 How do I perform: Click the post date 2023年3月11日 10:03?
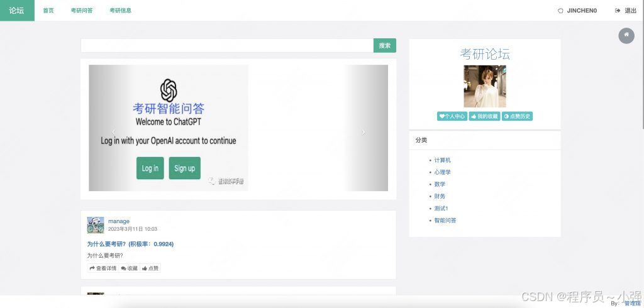click(133, 229)
